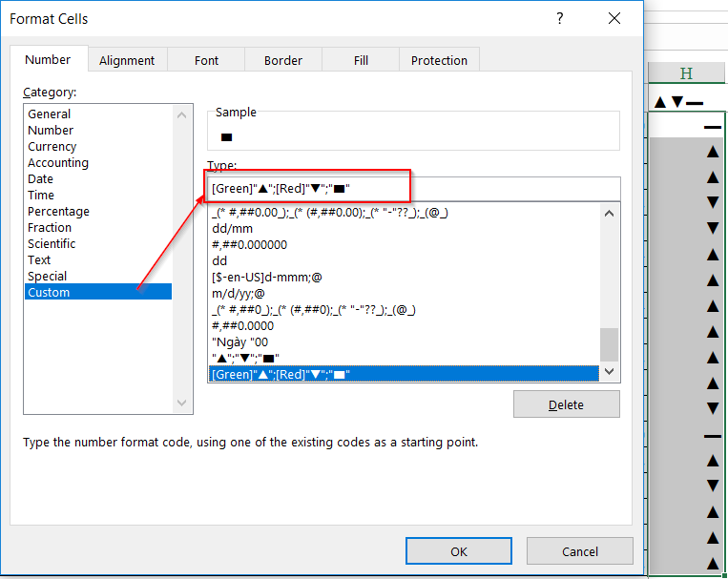
Task: Close the Format Cells dialog
Action: coord(614,18)
